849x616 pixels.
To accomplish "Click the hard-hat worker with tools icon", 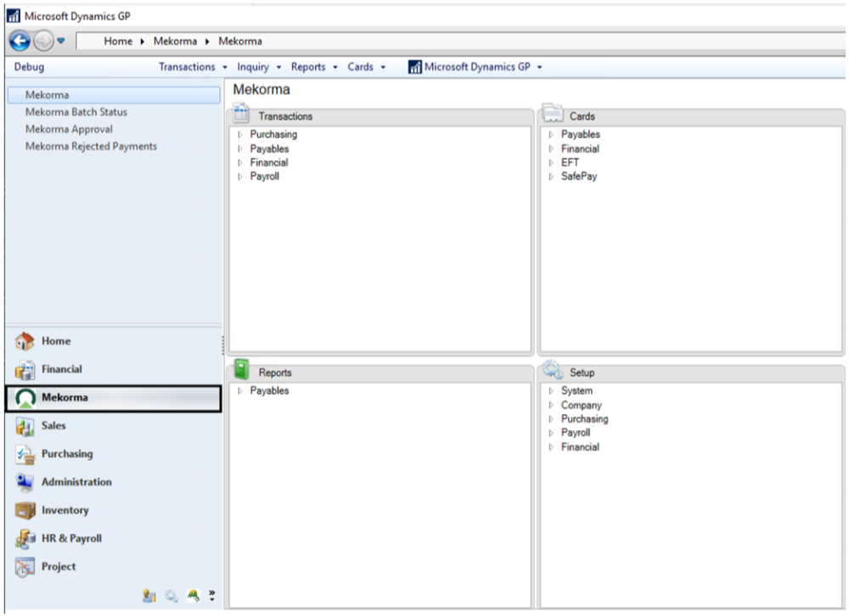I will (x=149, y=596).
